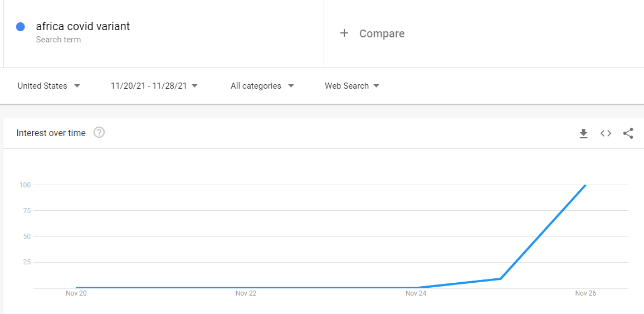This screenshot has height=314, width=644.
Task: Open the Web Search type dropdown
Action: [x=352, y=86]
